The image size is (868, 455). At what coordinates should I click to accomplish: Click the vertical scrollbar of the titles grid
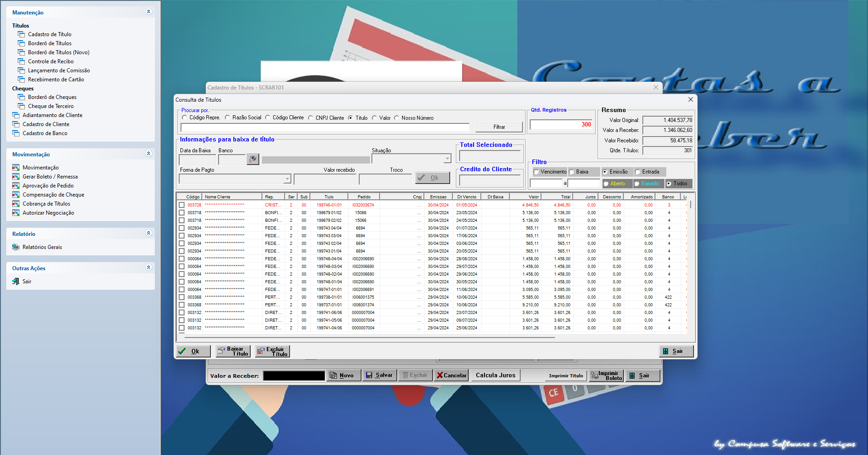[x=691, y=205]
